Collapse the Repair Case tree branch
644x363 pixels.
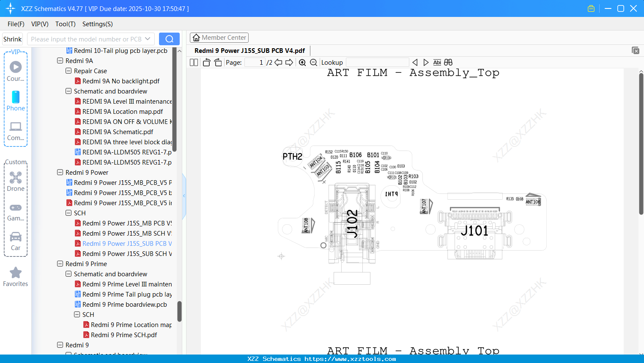[68, 71]
